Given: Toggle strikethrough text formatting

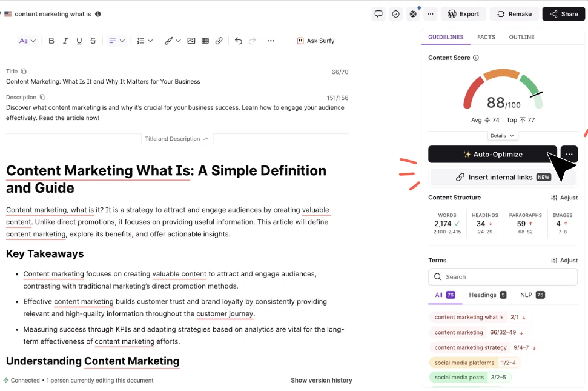Looking at the screenshot, I should (x=93, y=41).
